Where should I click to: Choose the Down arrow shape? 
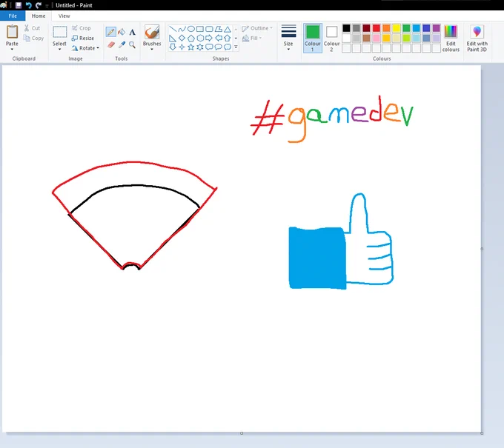tap(173, 47)
